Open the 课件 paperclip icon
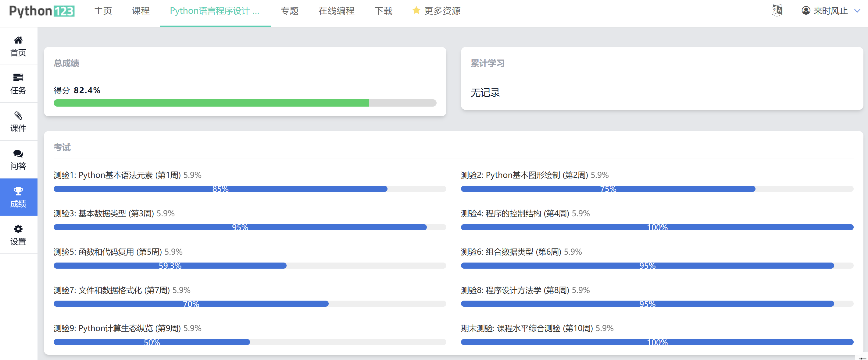The height and width of the screenshot is (360, 868). tap(18, 116)
